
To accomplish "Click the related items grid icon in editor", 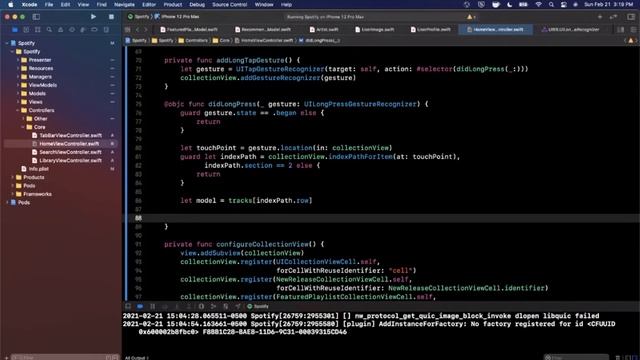I will click(x=128, y=30).
